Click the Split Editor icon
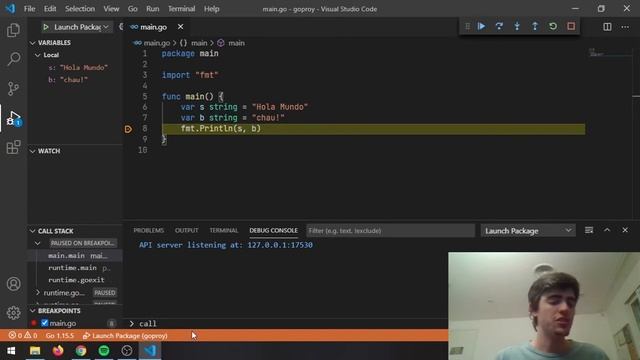640x360 pixels. pyautogui.click(x=607, y=27)
